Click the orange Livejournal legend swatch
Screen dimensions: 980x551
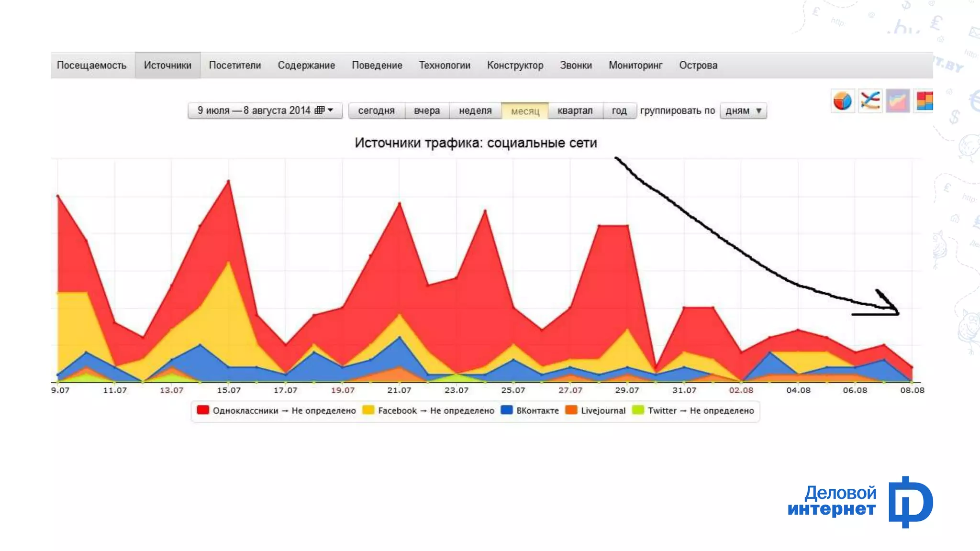[571, 410]
